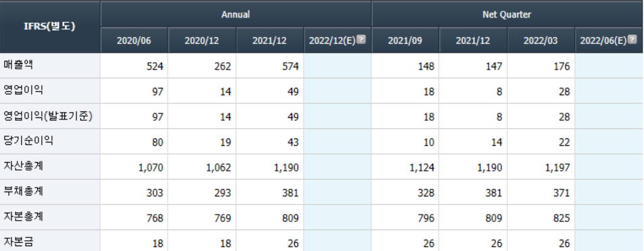644x251 pixels.
Task: Click 자산총계 value 1,190 in annual 2021/12
Action: point(287,167)
